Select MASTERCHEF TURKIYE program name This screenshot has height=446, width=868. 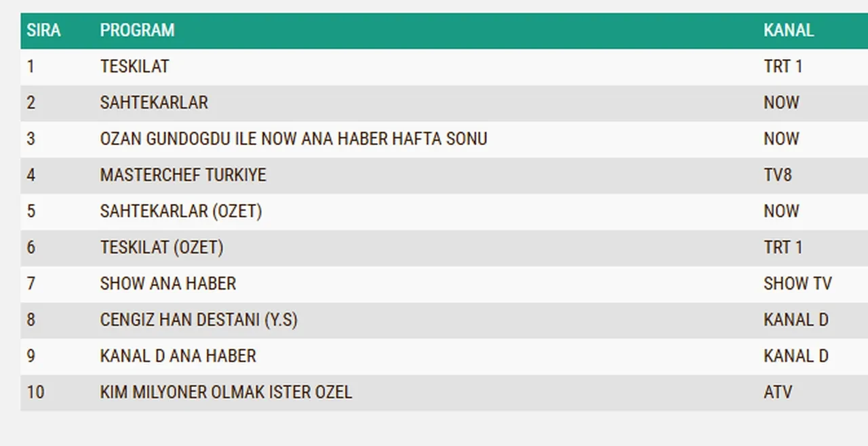point(183,175)
